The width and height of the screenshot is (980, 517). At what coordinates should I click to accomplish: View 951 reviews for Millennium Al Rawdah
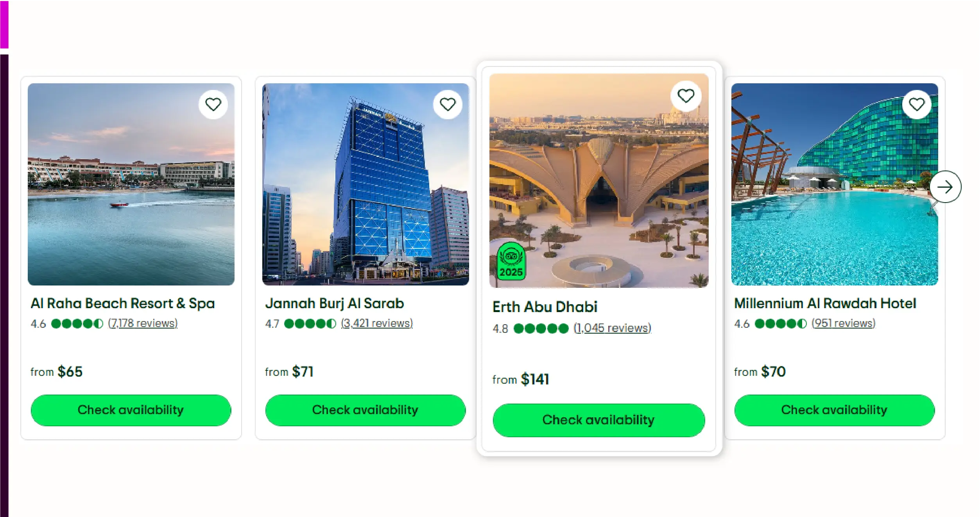pos(844,323)
